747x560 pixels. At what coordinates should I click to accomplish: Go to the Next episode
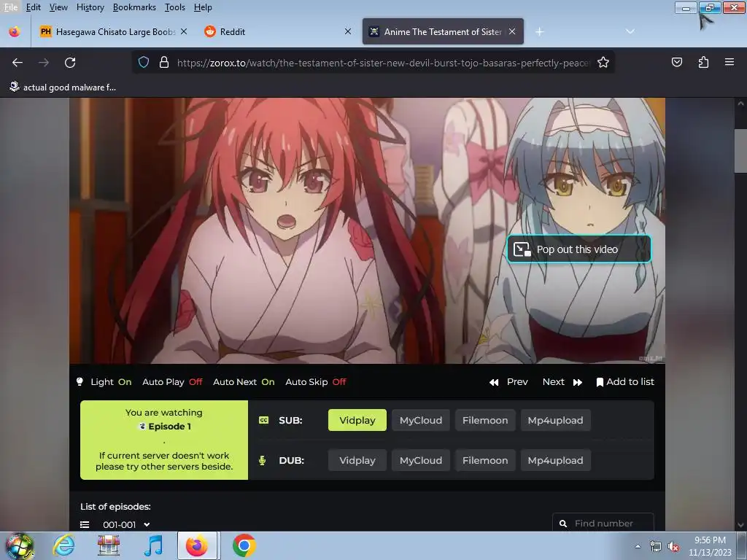tap(562, 382)
